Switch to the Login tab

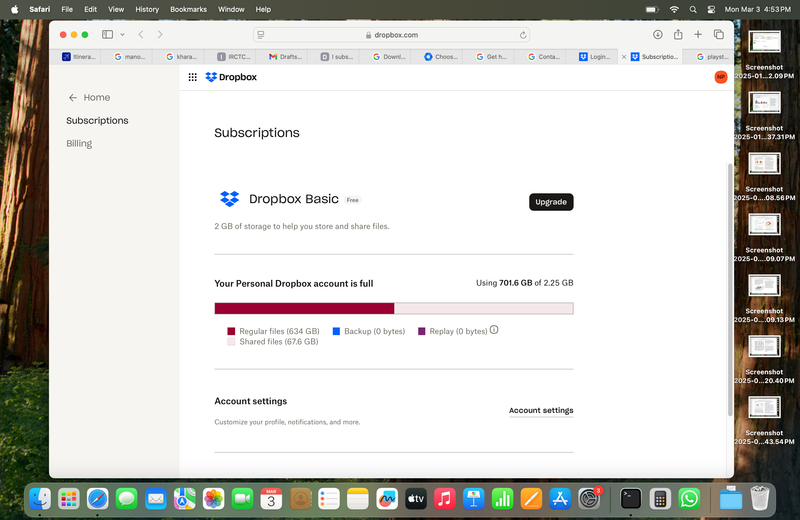point(595,57)
